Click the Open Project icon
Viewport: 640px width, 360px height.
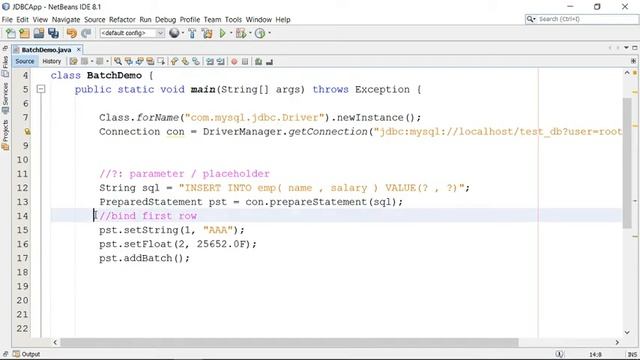[39, 33]
